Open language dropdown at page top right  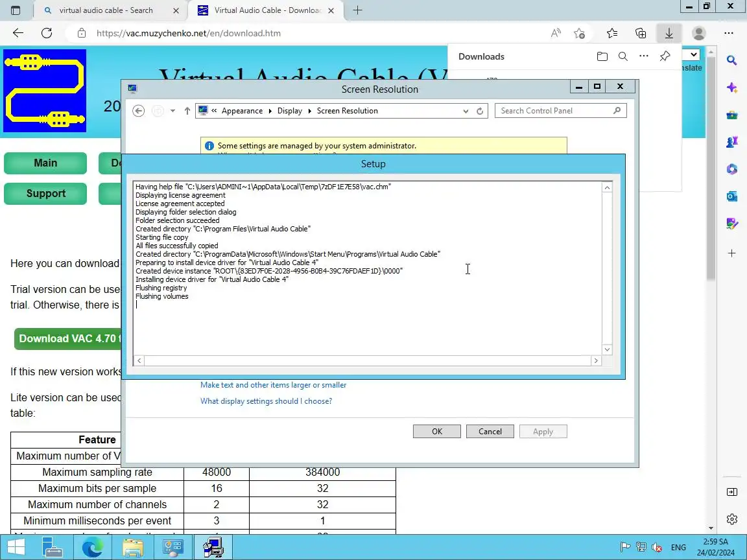point(694,54)
